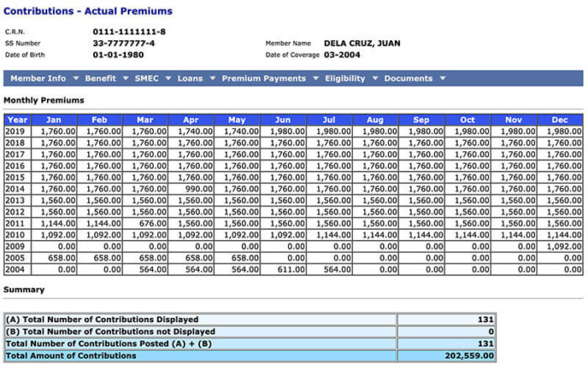Click the May column header
The width and height of the screenshot is (588, 370).
click(237, 120)
